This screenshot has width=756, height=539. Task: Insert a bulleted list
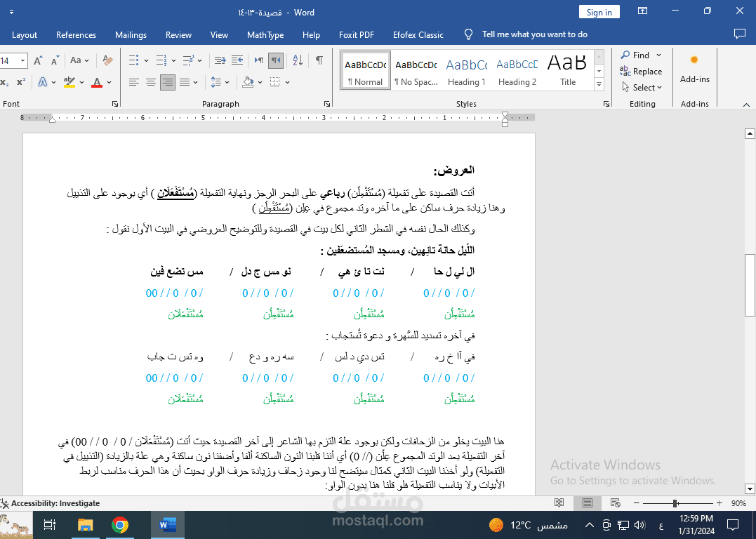pos(133,60)
